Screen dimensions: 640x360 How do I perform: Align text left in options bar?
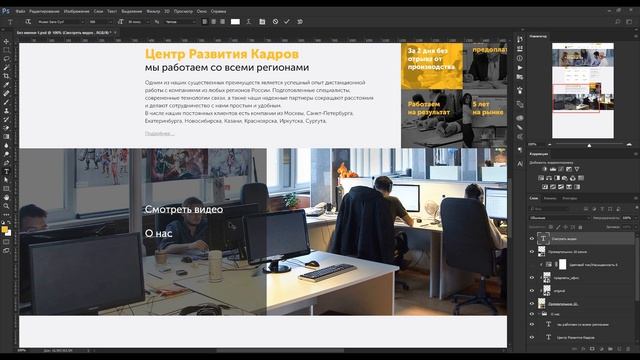tap(204, 22)
